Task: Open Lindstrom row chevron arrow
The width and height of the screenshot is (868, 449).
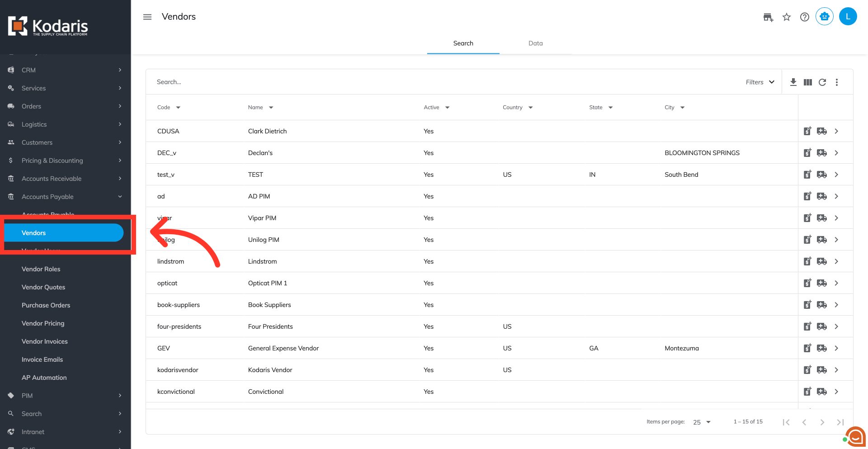Action: (x=836, y=261)
